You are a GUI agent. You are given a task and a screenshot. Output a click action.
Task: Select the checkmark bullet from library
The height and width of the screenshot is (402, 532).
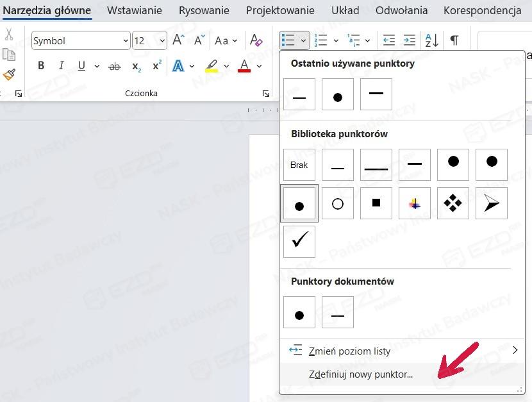pos(299,242)
